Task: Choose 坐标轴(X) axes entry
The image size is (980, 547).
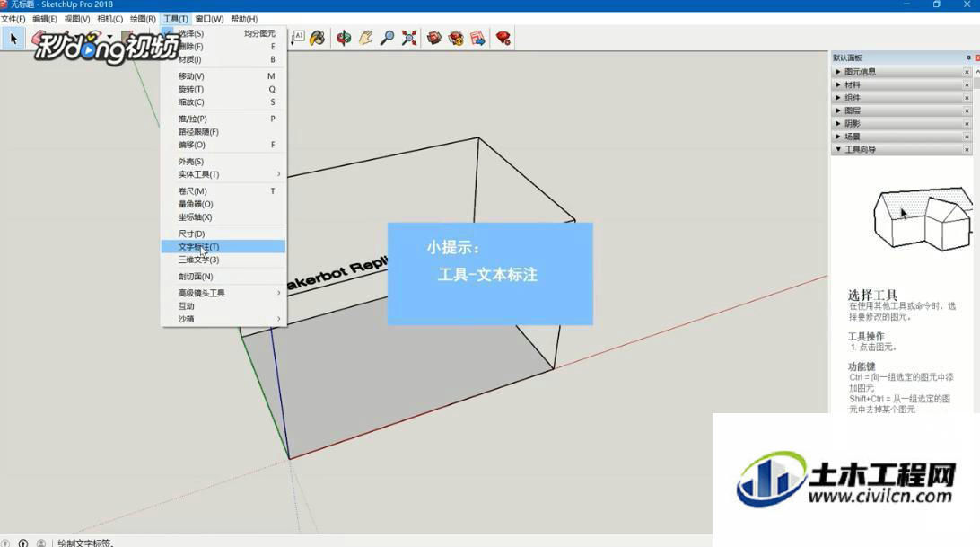Action: click(223, 217)
